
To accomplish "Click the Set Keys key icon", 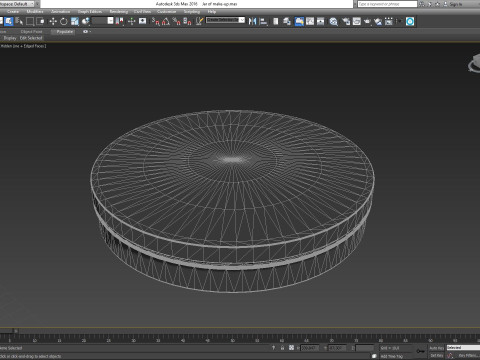I will coord(420,351).
